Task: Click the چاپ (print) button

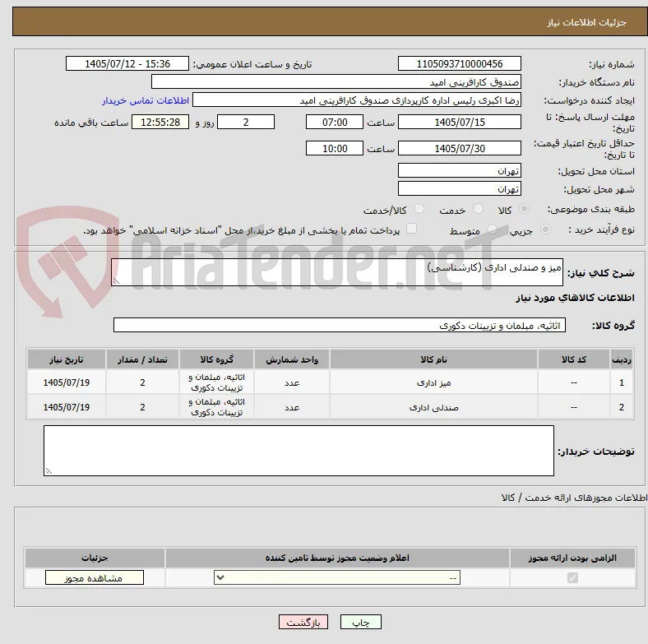Action: (360, 622)
